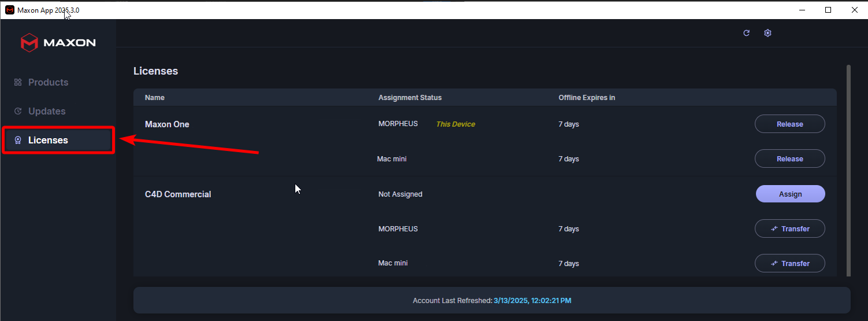Image resolution: width=868 pixels, height=321 pixels.
Task: Transfer C4D Commercial from Mac mini
Action: [x=789, y=263]
